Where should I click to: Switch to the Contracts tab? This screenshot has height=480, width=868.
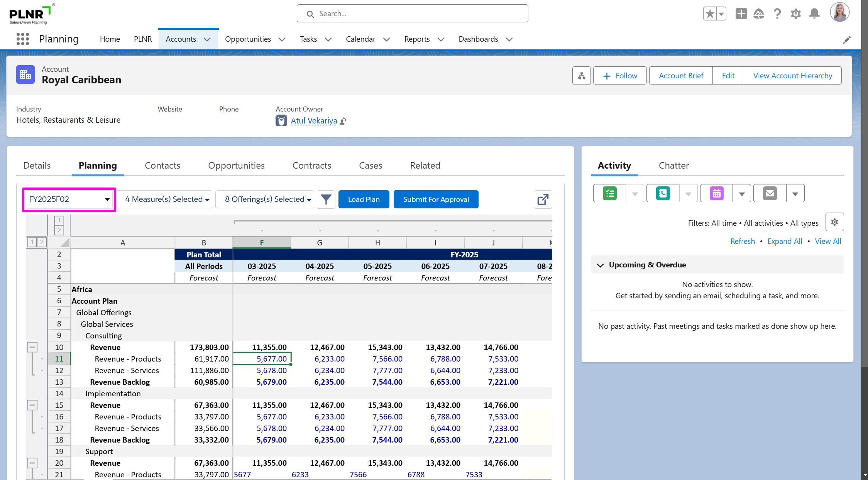pos(311,166)
